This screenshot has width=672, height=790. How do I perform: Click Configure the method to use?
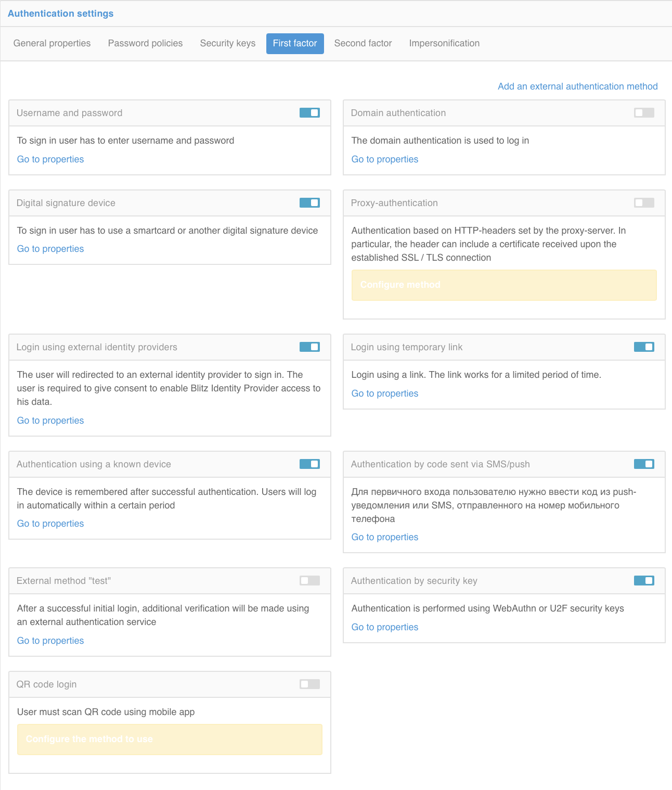click(89, 739)
